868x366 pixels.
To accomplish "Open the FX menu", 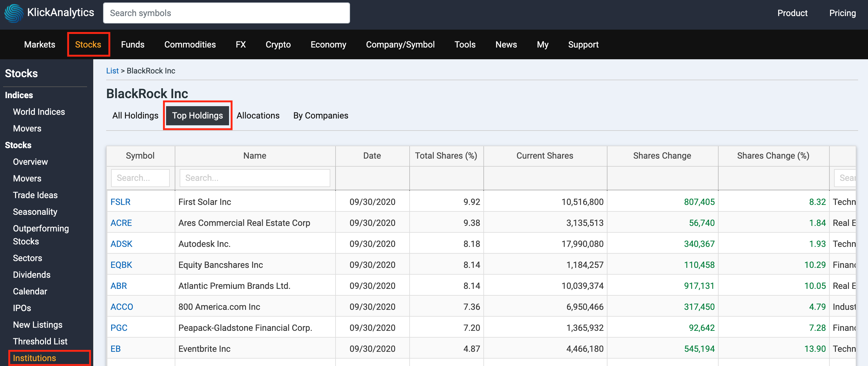I will point(240,44).
